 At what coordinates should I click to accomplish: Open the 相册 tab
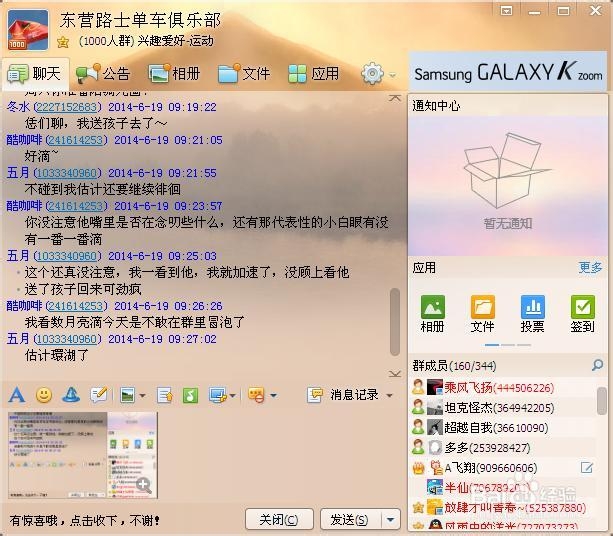click(174, 73)
